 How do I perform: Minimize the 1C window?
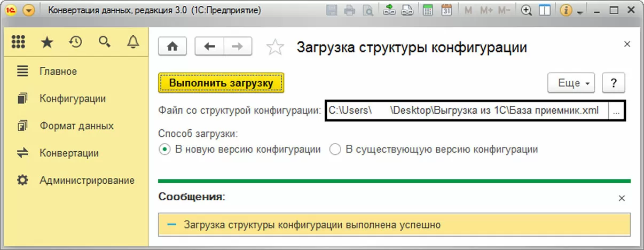click(597, 11)
